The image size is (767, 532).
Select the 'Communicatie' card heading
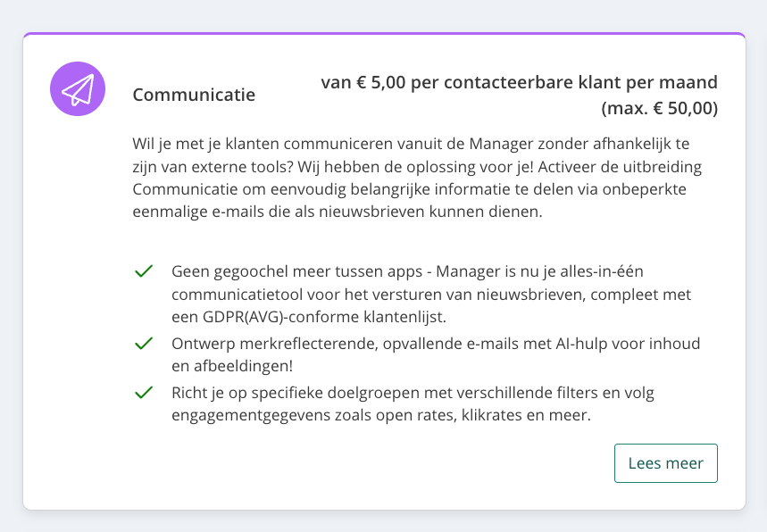[194, 95]
